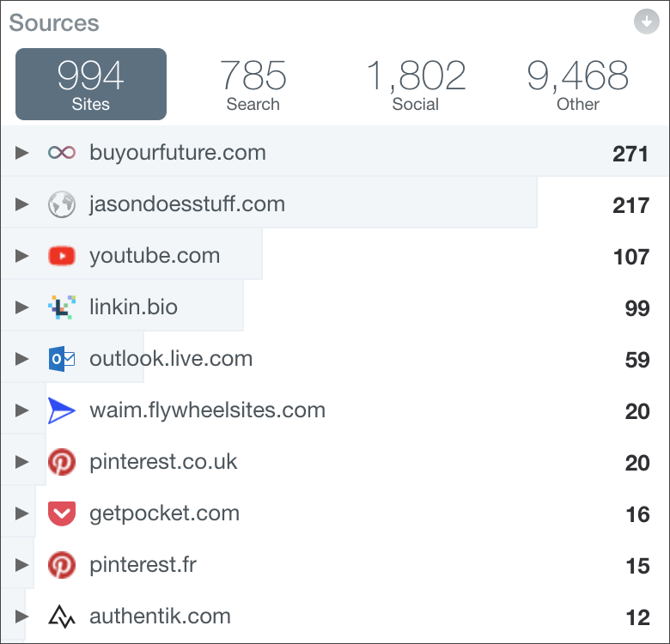Click the authentik.com zigzag logo icon
Viewport: 670px width, 644px height.
coord(62,617)
